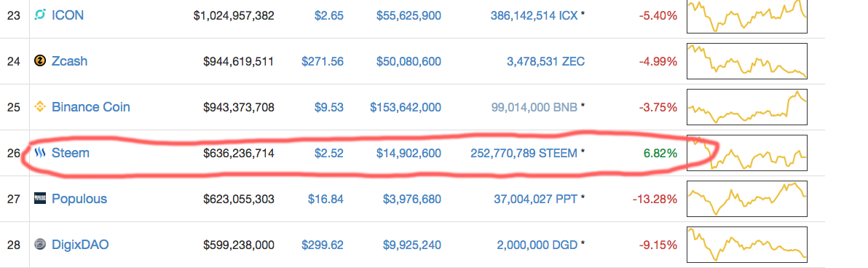Click ICON circulating supply 386,142,514 ICX
Image resolution: width=868 pixels, height=268 pixels.
click(534, 15)
